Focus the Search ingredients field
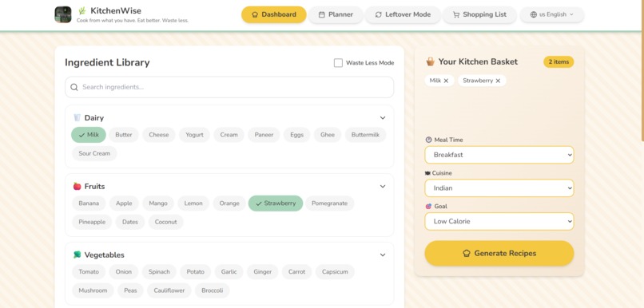The height and width of the screenshot is (308, 644). coord(229,87)
